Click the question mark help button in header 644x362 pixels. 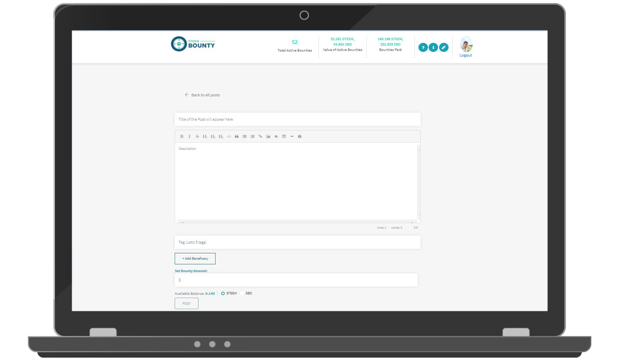pyautogui.click(x=423, y=48)
